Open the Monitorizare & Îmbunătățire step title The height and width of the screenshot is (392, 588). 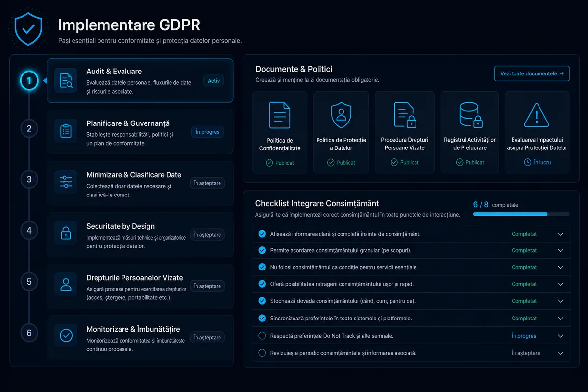(133, 329)
